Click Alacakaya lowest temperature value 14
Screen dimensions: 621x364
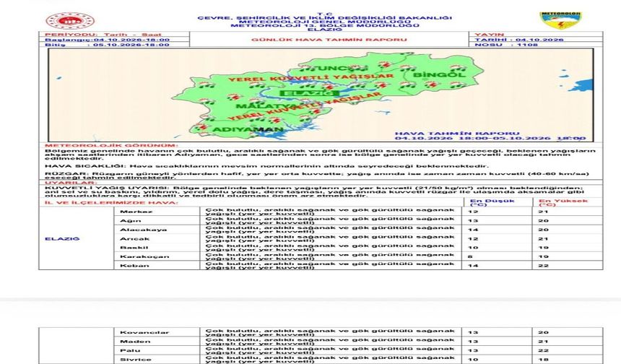[473, 230]
